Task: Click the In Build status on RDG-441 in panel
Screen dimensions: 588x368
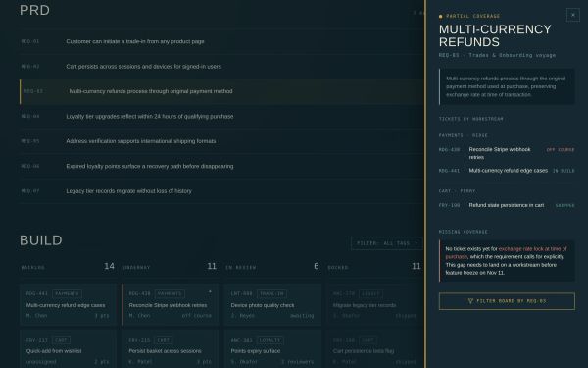Action: click(563, 171)
